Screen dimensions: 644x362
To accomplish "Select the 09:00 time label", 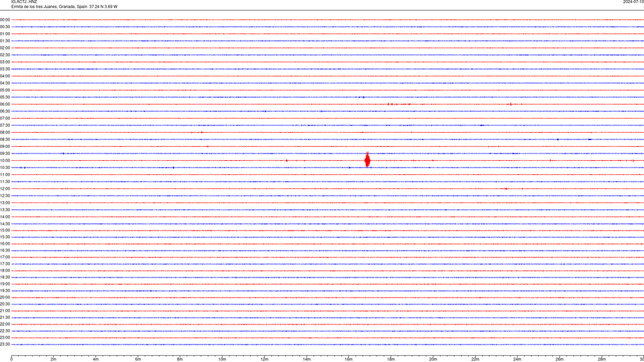I will pos(5,147).
